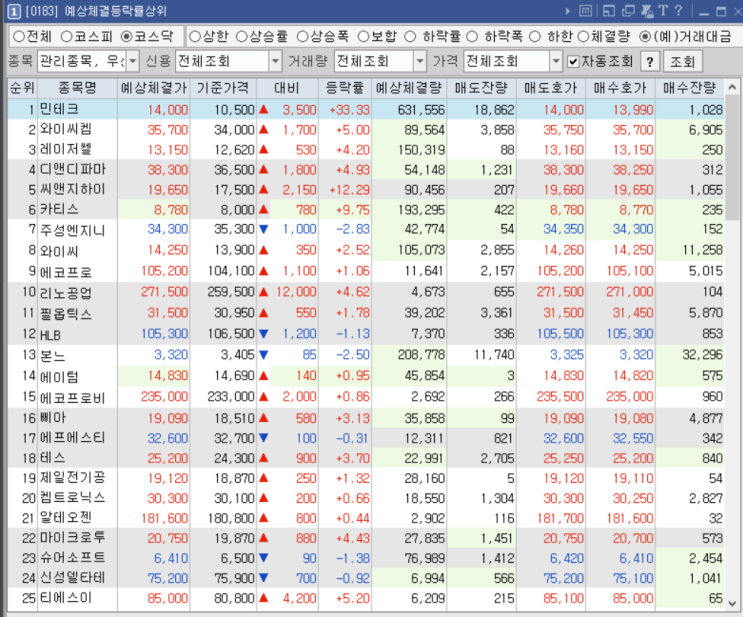
Task: Click 필옵틱스 rate value +1.78
Action: tap(353, 313)
